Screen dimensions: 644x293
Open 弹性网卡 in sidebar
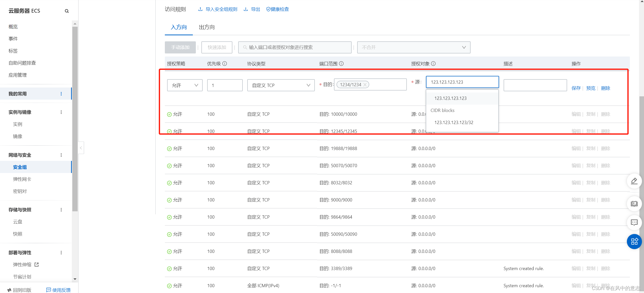22,179
